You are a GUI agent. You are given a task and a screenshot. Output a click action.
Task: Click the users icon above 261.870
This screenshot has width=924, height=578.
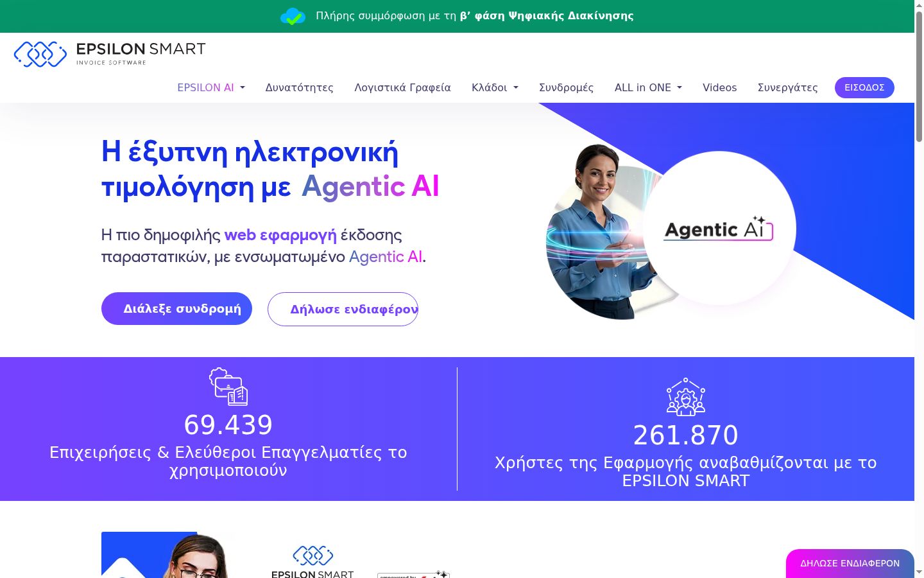pyautogui.click(x=686, y=397)
